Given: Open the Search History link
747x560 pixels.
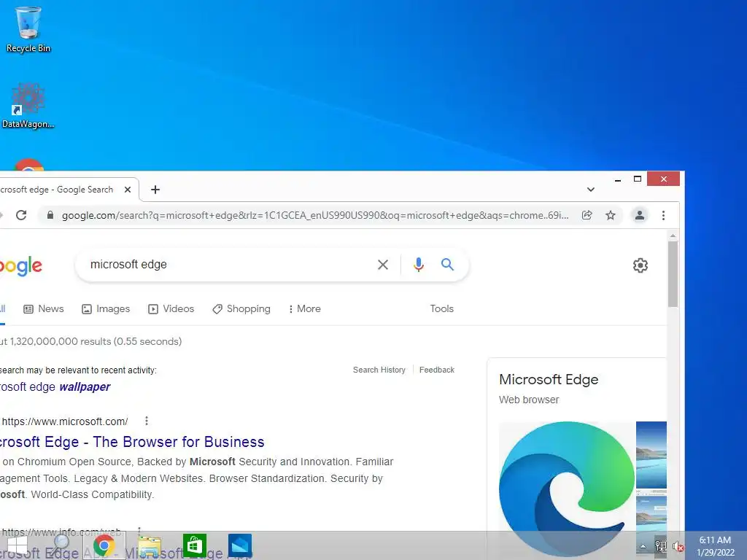Looking at the screenshot, I should pyautogui.click(x=379, y=370).
